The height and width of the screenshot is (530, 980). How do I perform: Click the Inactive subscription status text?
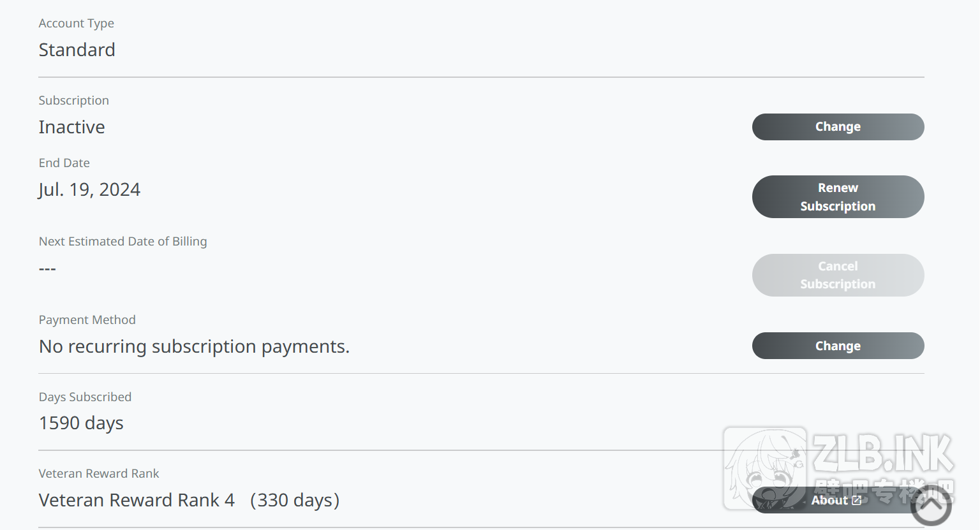click(x=72, y=127)
